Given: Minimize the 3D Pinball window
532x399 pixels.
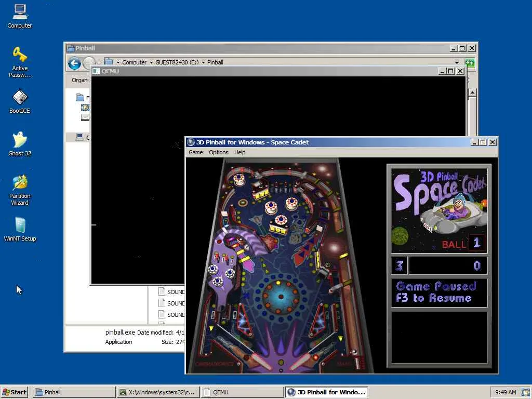Looking at the screenshot, I should 474,142.
